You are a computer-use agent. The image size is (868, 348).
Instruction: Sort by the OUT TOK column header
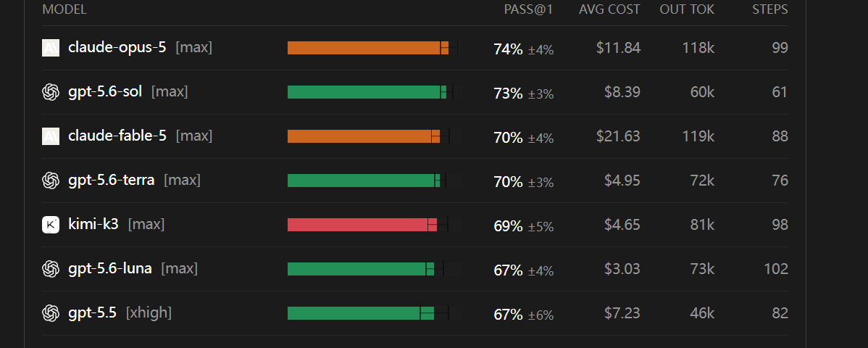687,9
